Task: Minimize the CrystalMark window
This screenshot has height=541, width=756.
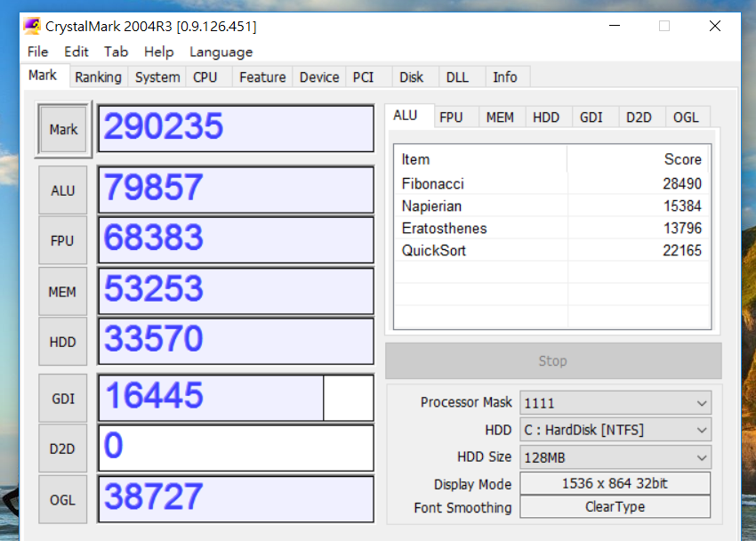Action: (615, 26)
